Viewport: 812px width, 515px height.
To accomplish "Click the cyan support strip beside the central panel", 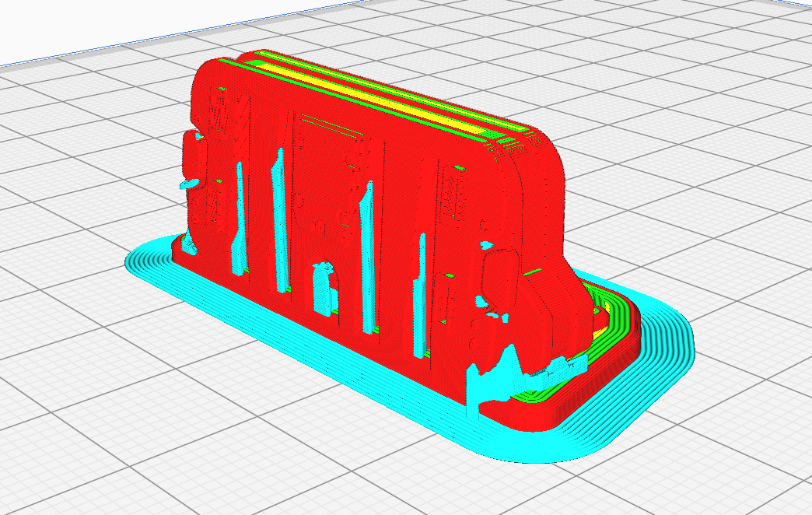I will point(367,257).
